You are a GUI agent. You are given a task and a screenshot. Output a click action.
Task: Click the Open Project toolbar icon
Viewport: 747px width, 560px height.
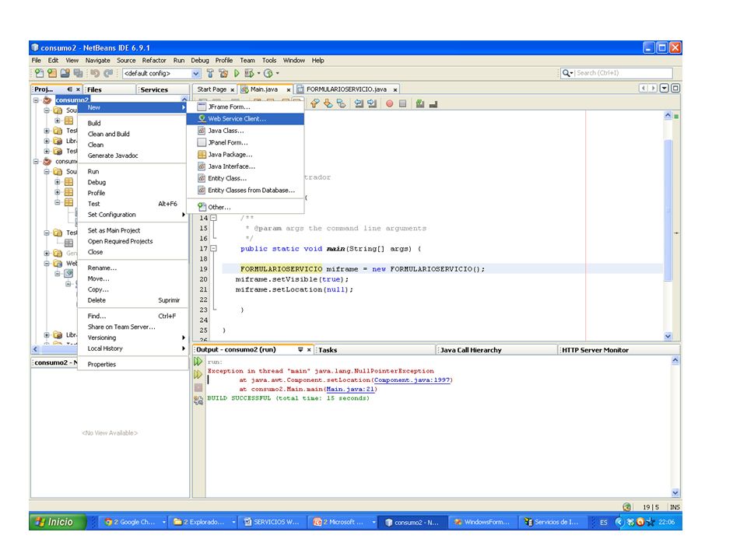pyautogui.click(x=65, y=73)
